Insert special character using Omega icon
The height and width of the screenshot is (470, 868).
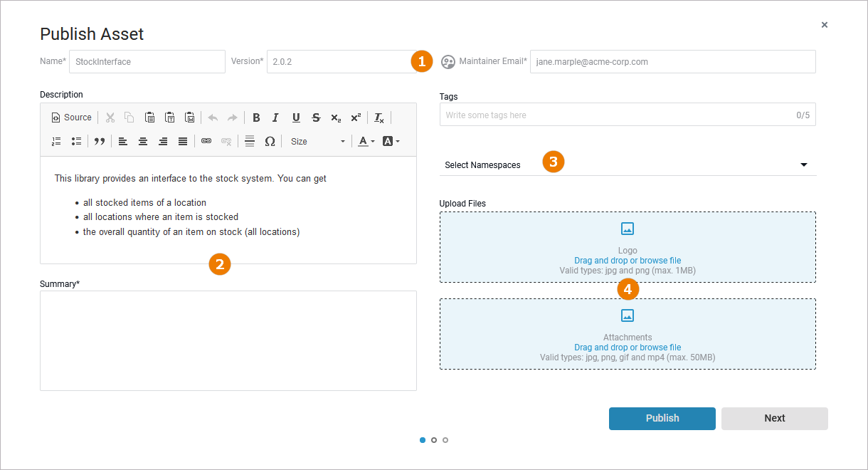[270, 141]
